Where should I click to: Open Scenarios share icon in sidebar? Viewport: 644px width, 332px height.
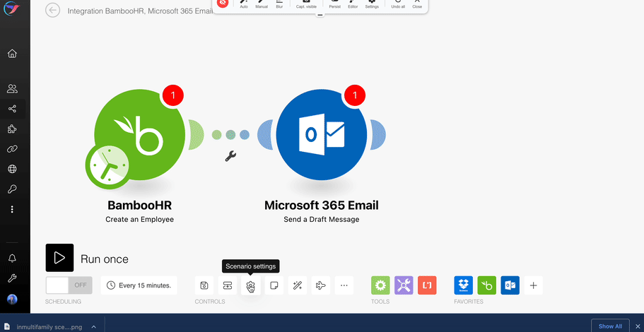point(12,109)
